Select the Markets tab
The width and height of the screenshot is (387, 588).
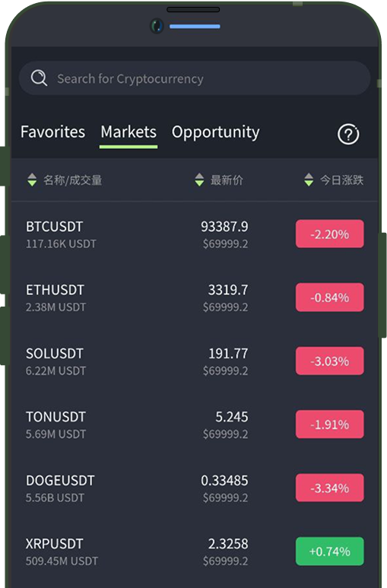(x=128, y=132)
